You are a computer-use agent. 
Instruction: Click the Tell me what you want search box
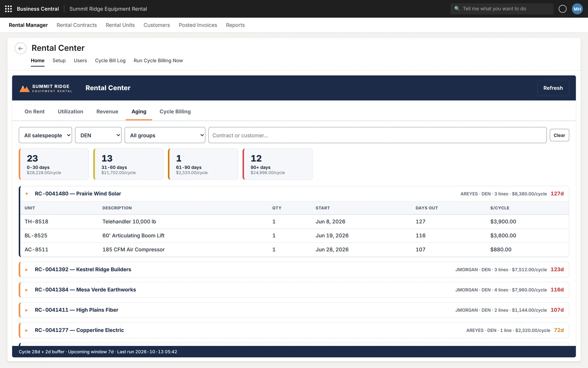tap(502, 9)
